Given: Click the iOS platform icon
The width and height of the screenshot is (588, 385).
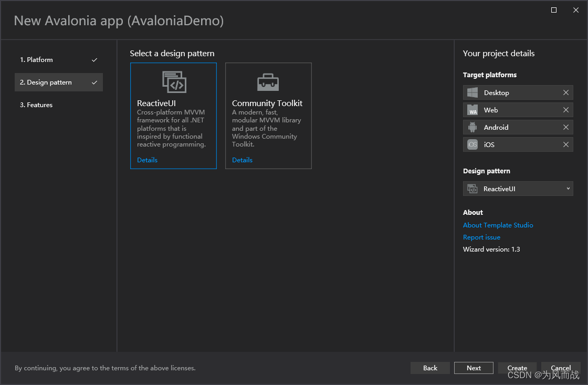Looking at the screenshot, I should (472, 144).
